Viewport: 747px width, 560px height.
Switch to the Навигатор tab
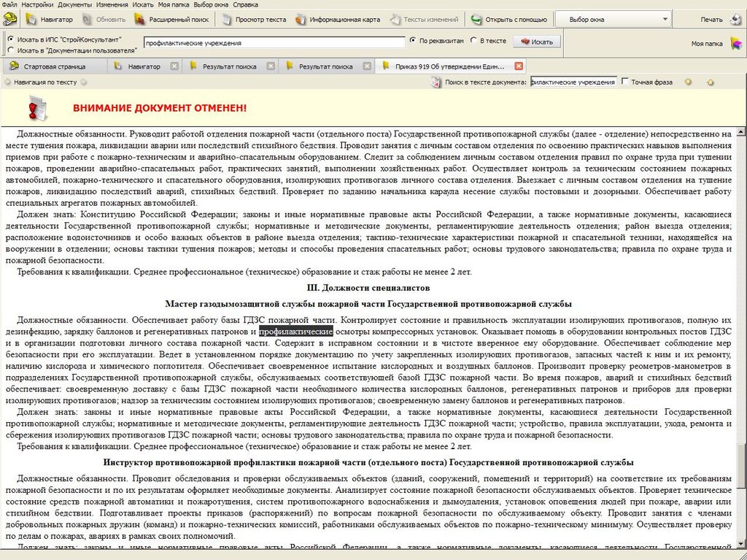click(x=144, y=66)
